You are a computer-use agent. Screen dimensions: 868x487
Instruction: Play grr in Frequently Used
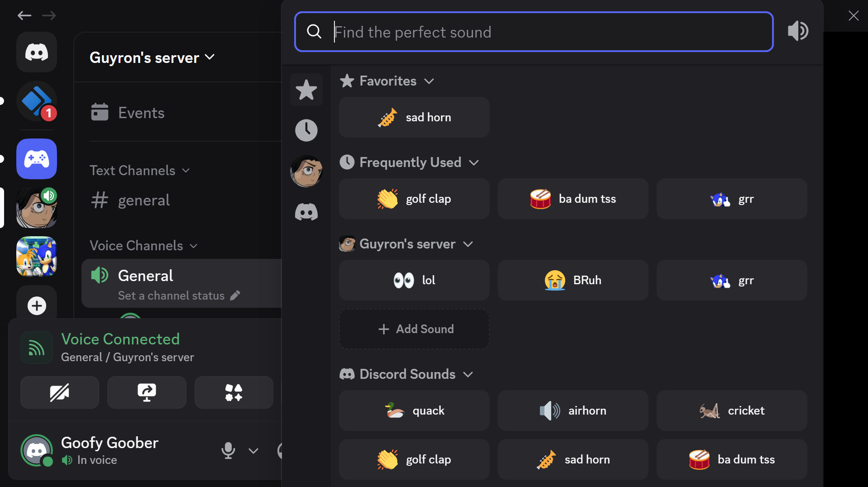tap(732, 199)
